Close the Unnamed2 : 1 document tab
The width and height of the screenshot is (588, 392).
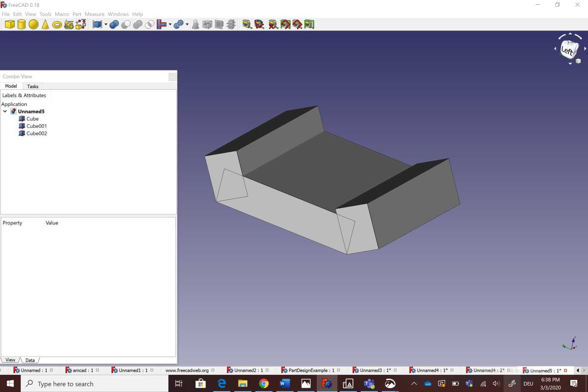(267, 371)
